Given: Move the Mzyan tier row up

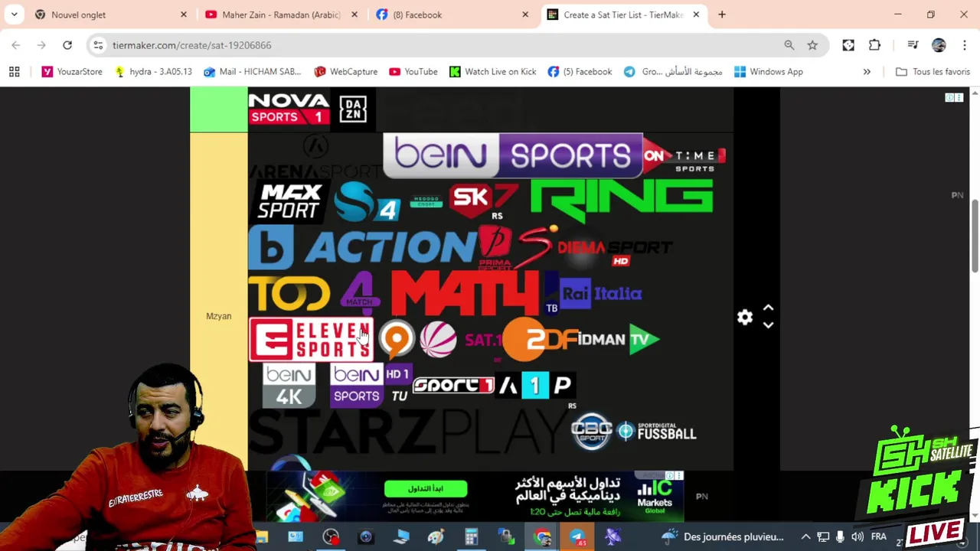Looking at the screenshot, I should (768, 308).
